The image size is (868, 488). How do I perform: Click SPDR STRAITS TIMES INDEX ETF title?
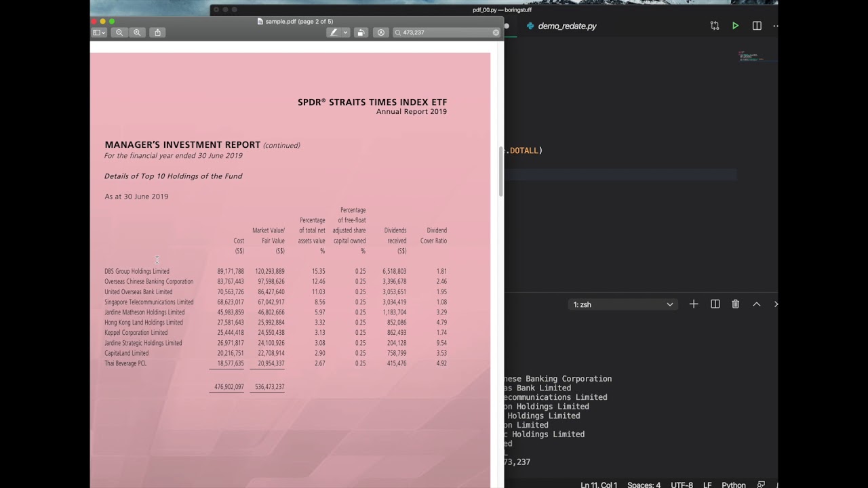pos(372,102)
